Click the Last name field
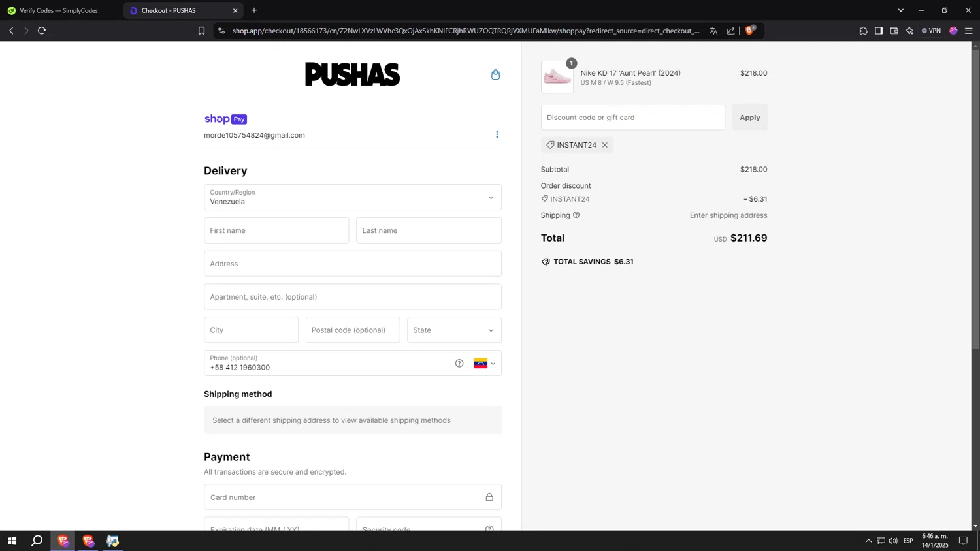This screenshot has height=551, width=980. [x=429, y=230]
